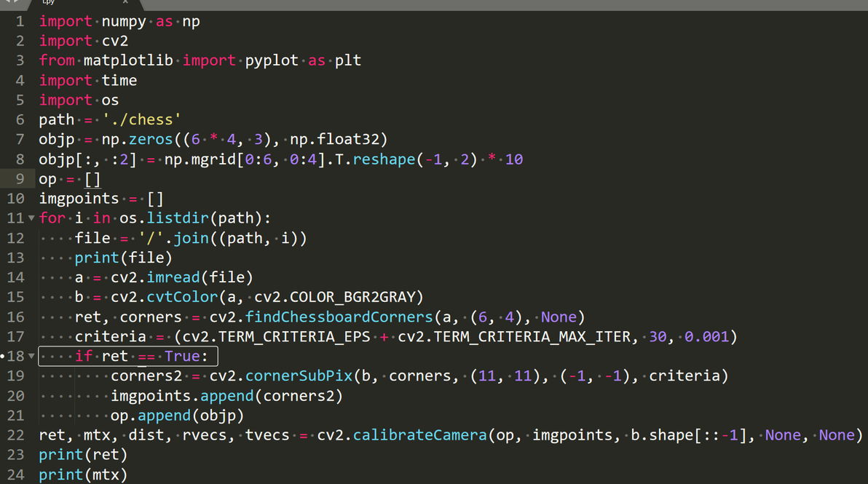
Task: Click line number 9 in the gutter
Action: pyautogui.click(x=20, y=179)
